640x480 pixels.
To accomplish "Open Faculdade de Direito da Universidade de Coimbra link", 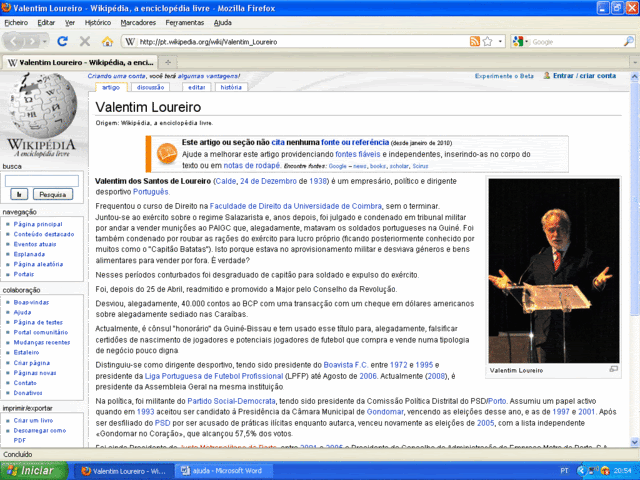I will (296, 206).
